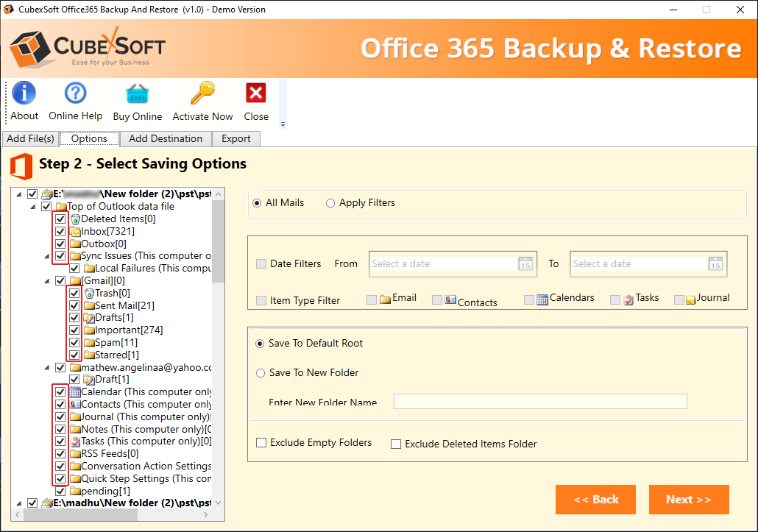758x532 pixels.
Task: Toggle the Journal item type checkbox
Action: [679, 300]
